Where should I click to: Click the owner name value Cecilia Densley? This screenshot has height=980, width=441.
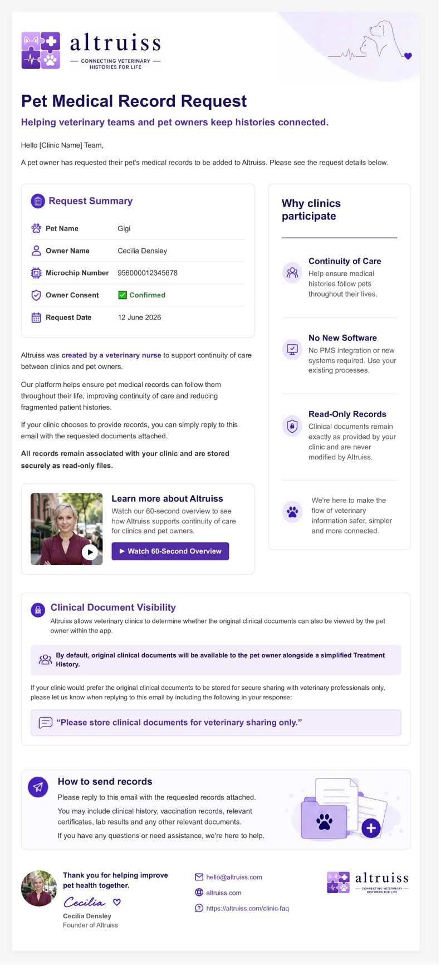143,251
